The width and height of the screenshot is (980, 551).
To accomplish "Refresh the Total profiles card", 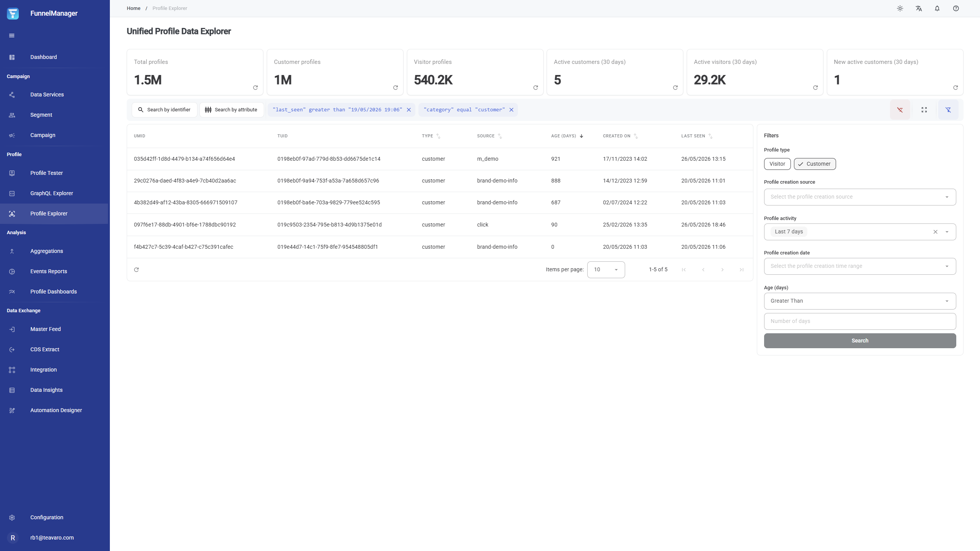I will pyautogui.click(x=255, y=88).
